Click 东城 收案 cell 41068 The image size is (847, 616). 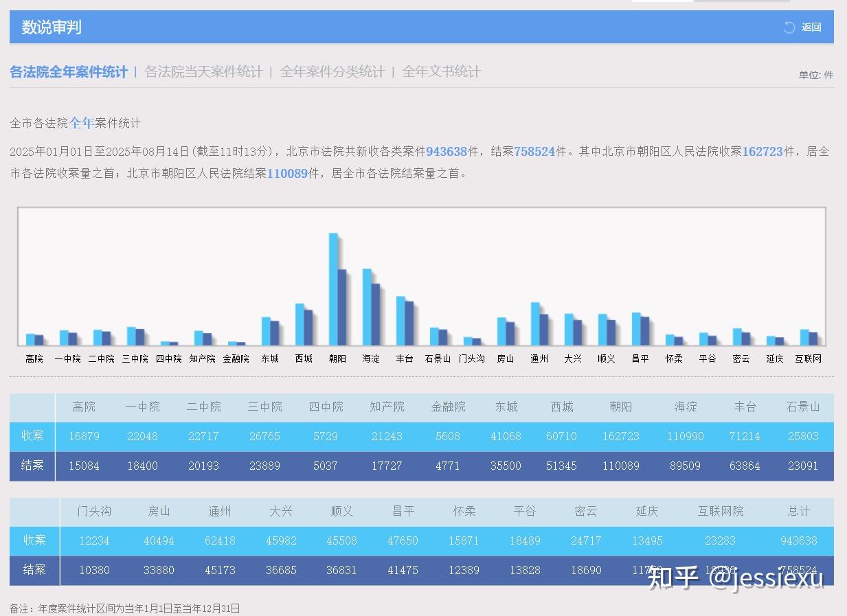[x=506, y=436]
